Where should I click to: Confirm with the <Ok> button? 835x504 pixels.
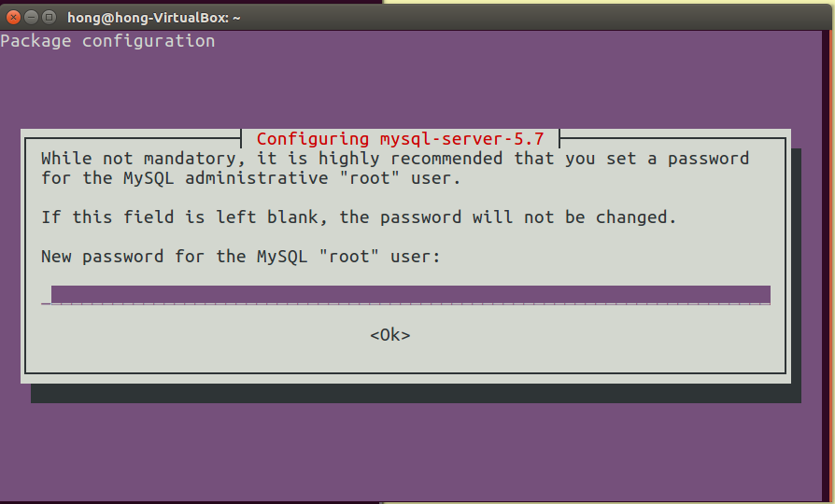[390, 335]
